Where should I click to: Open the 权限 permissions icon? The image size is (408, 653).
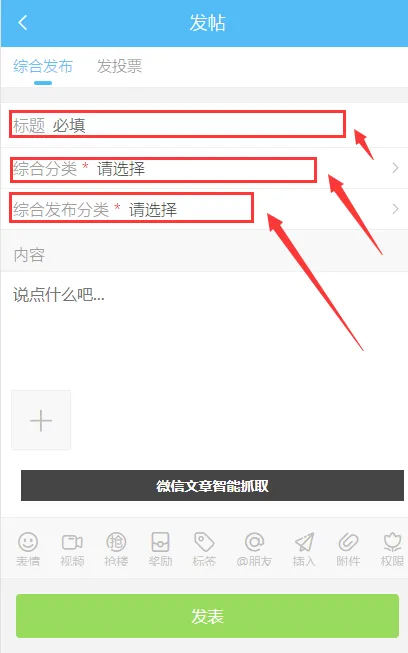click(x=392, y=549)
